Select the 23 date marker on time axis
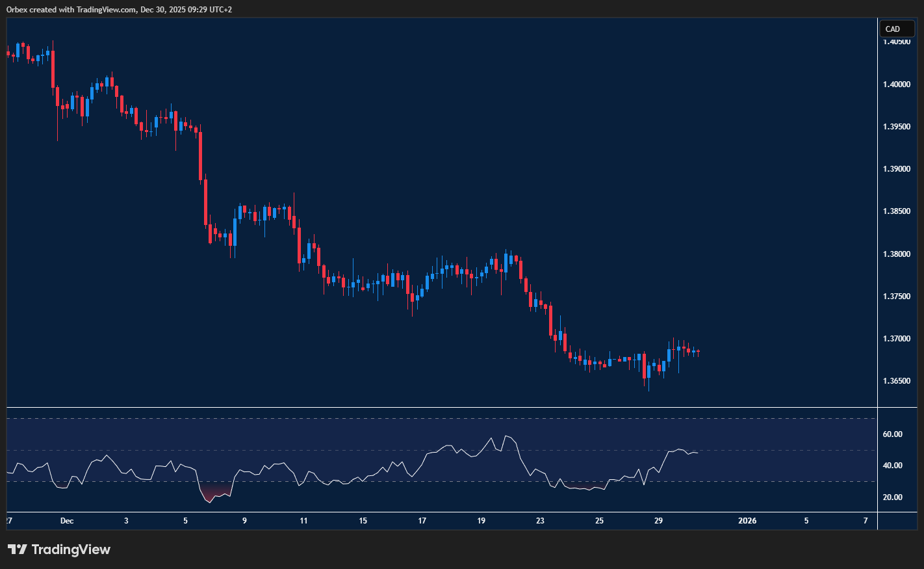Screen dimensions: 924x569 coord(540,521)
